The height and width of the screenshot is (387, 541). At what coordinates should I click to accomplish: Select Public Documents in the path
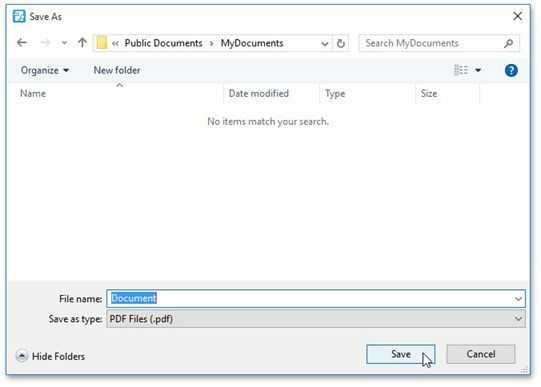(x=163, y=43)
